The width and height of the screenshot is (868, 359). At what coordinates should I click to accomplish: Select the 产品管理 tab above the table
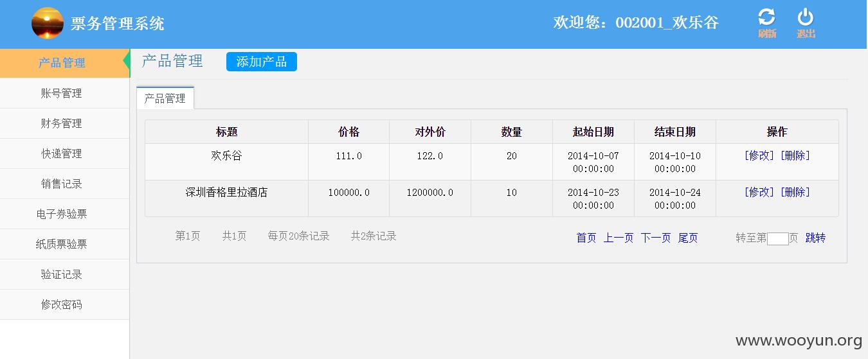click(165, 98)
